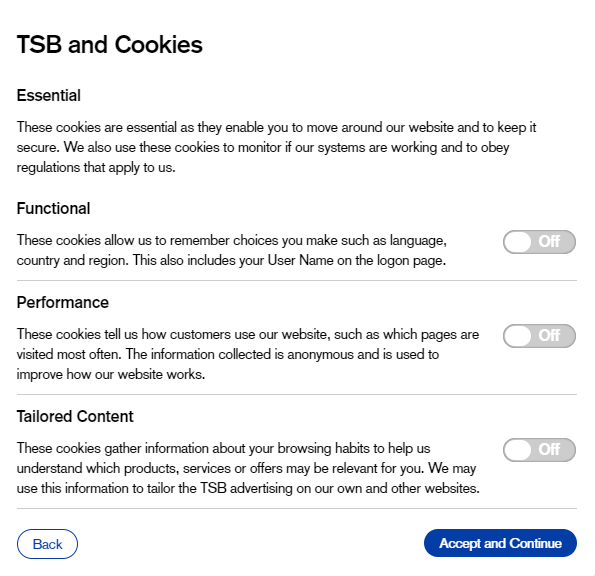The image size is (595, 576).
Task: Click the Functional cookies description text
Action: pyautogui.click(x=231, y=250)
